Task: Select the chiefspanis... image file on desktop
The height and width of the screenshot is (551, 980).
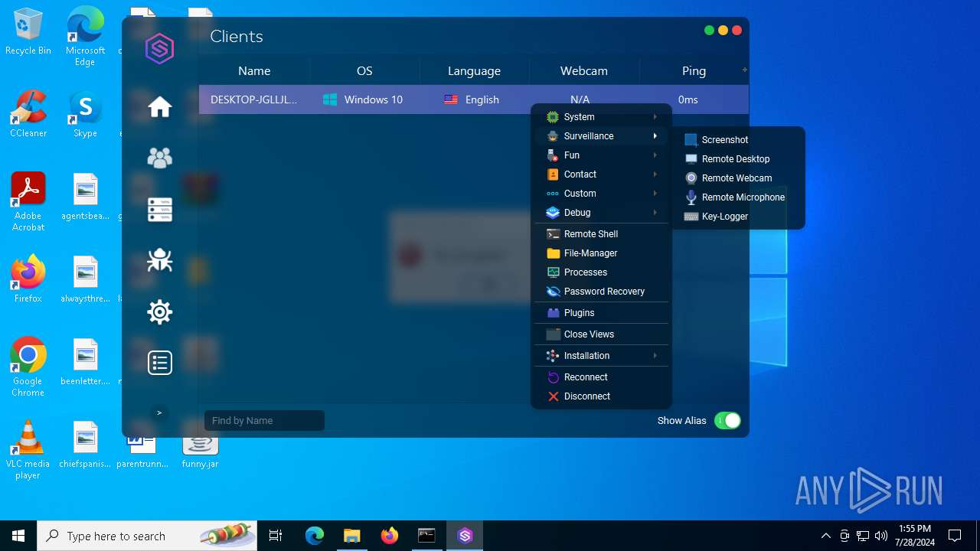Action: [x=85, y=445]
